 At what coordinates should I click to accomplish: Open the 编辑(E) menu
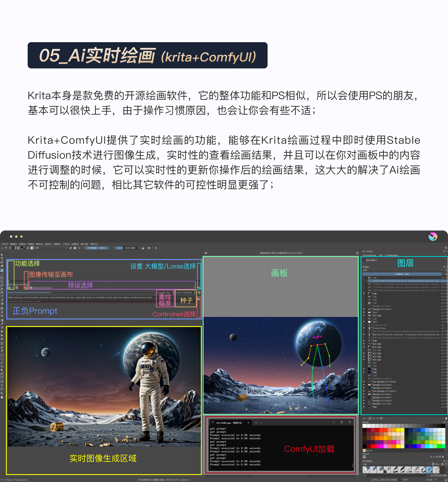[14, 244]
